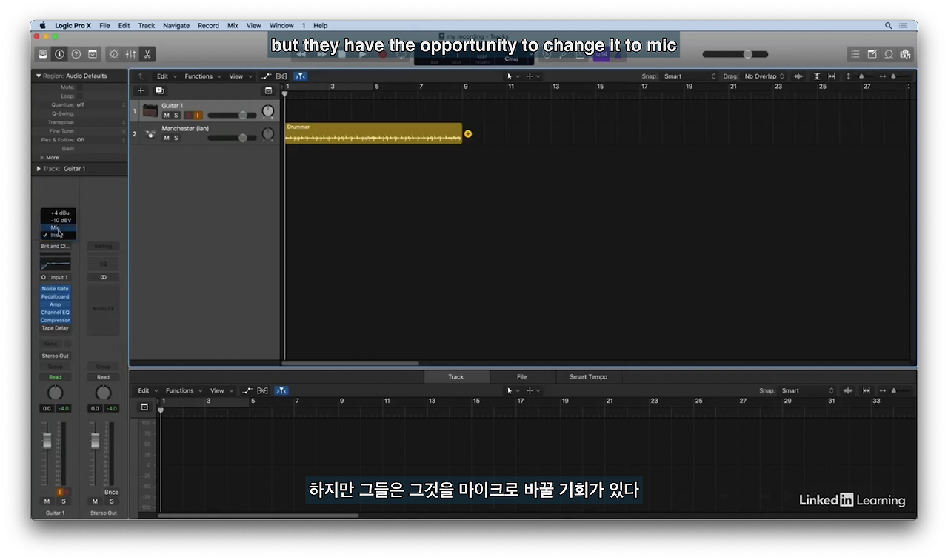Open the Drag No Overlap dropdown
Viewport: 948px width, 560px height.
pyautogui.click(x=764, y=76)
